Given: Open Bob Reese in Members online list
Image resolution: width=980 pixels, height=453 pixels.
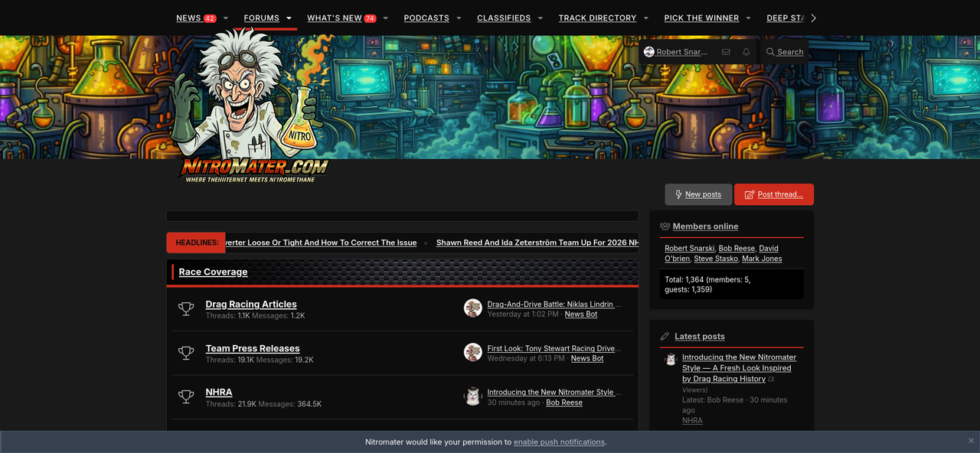Looking at the screenshot, I should [737, 249].
